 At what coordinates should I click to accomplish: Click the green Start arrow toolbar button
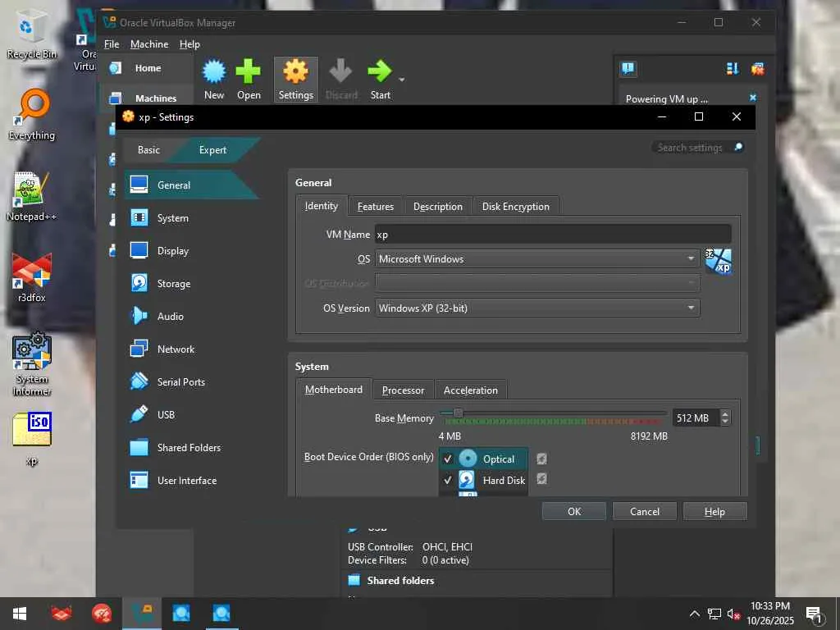[x=380, y=80]
